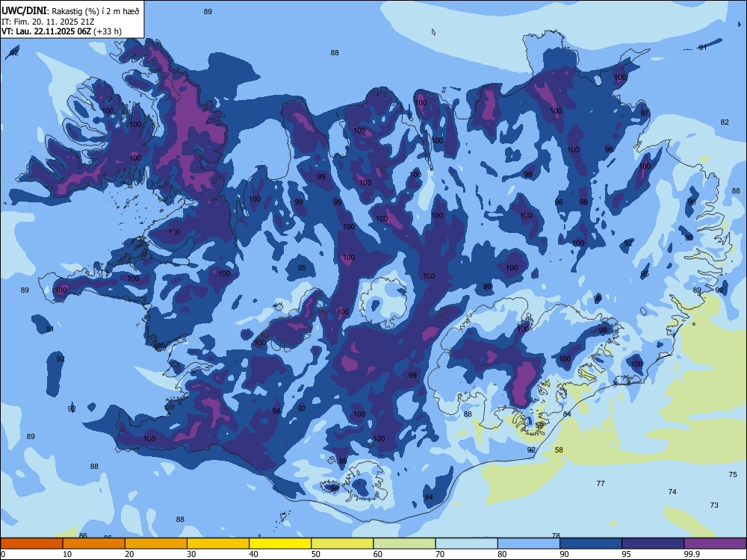This screenshot has height=560, width=747.
Task: Click the legend tick label '80'
Action: (502, 554)
